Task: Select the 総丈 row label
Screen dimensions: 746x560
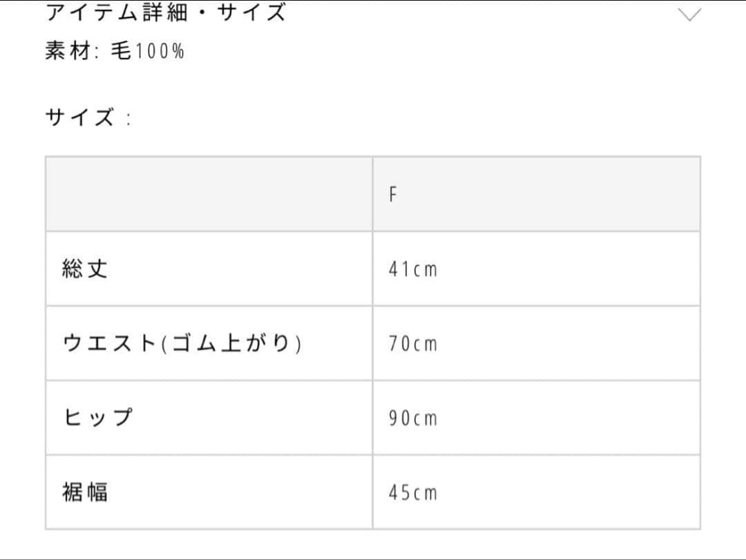Action: coord(85,269)
